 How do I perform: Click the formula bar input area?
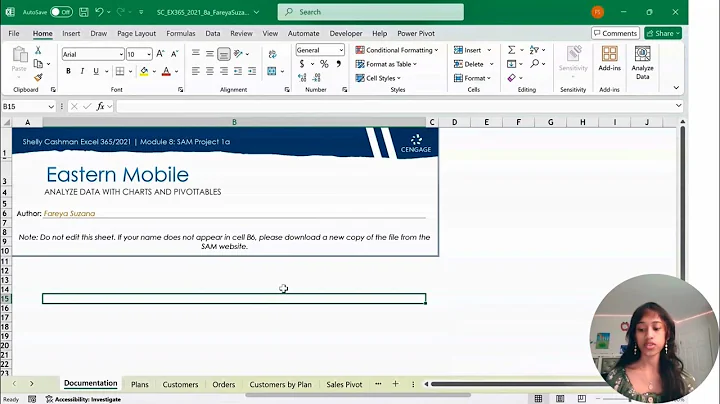[395, 107]
